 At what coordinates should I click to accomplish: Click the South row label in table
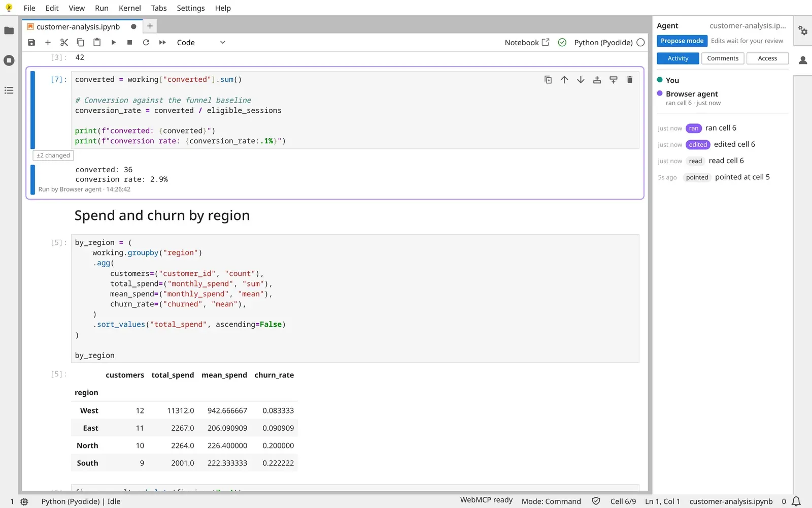click(87, 463)
